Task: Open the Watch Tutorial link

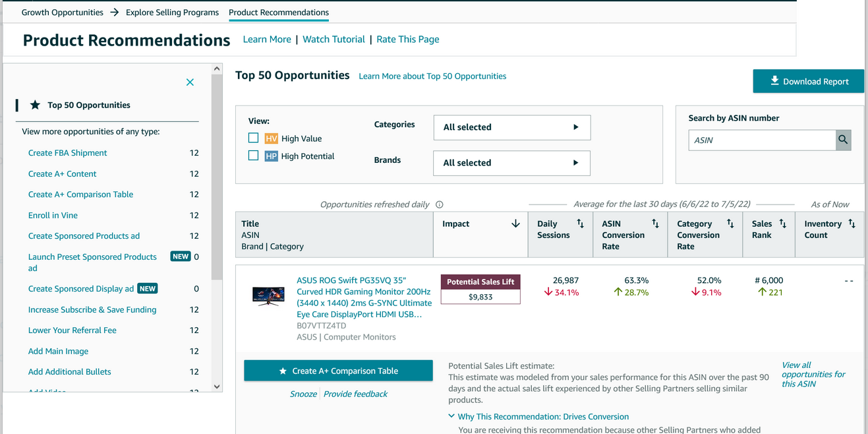Action: (x=334, y=40)
